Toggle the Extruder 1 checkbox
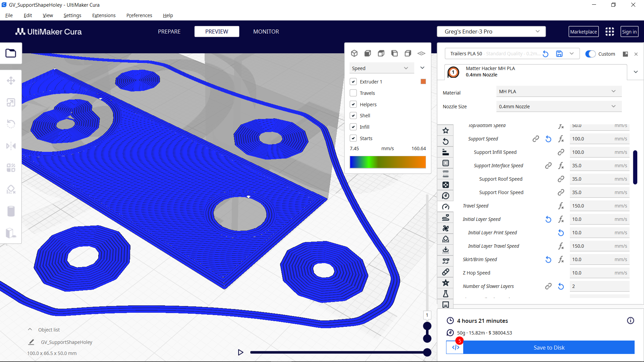Image resolution: width=644 pixels, height=362 pixels. coord(353,82)
